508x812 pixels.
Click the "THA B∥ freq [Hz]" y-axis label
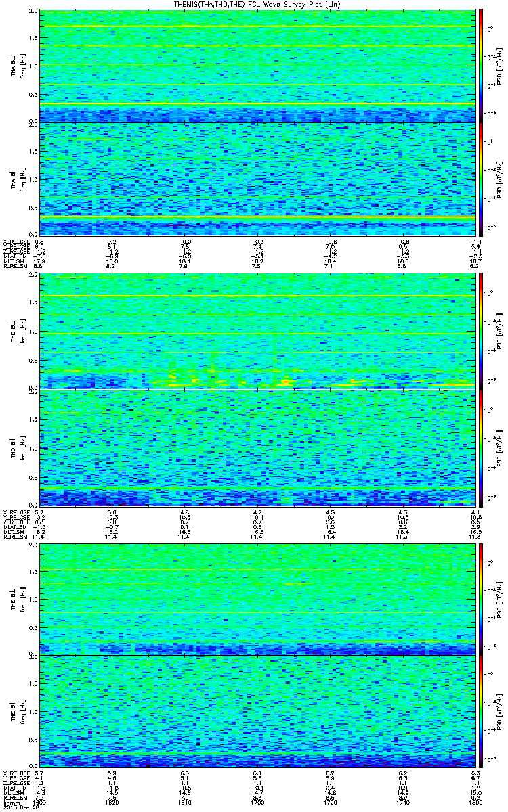pyautogui.click(x=18, y=179)
